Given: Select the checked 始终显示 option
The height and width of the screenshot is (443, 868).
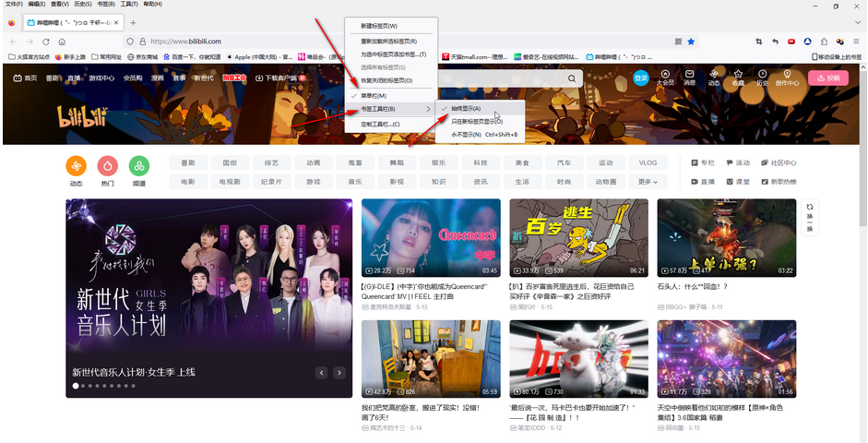Looking at the screenshot, I should pos(468,109).
